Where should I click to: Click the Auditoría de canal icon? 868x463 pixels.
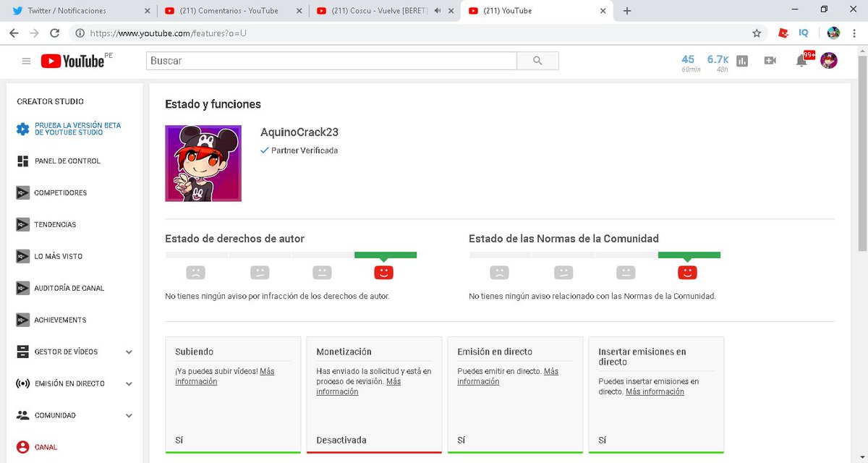(22, 289)
